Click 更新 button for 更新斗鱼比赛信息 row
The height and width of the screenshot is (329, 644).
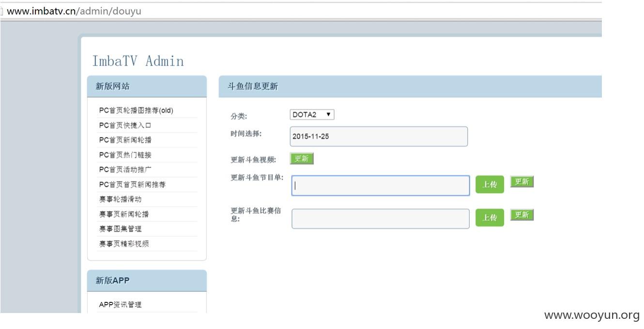pos(522,215)
